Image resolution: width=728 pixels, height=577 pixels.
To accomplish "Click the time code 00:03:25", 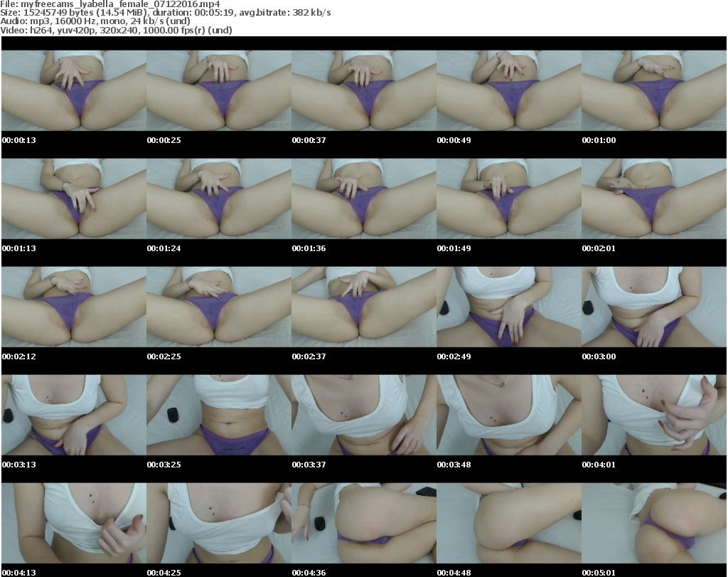I will point(164,465).
